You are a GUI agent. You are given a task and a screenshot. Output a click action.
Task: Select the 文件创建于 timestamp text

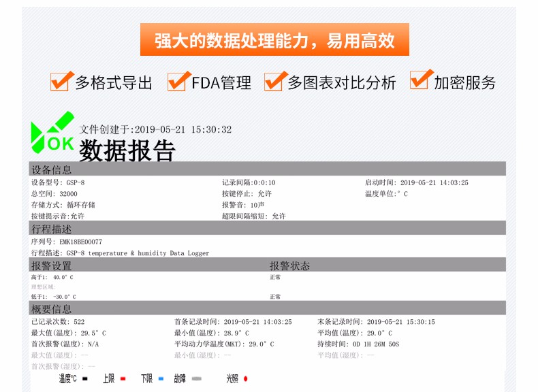coord(155,129)
